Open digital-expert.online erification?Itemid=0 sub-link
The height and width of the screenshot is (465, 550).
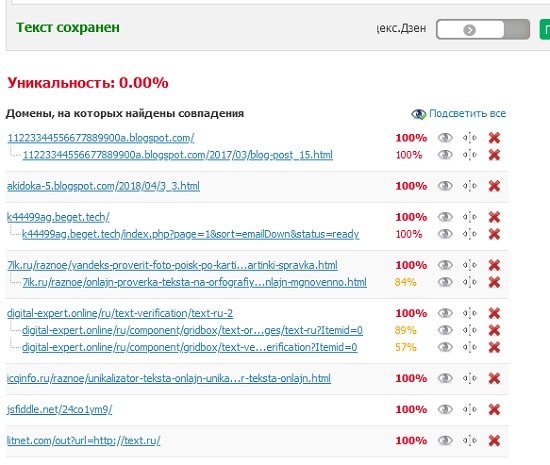pyautogui.click(x=189, y=347)
